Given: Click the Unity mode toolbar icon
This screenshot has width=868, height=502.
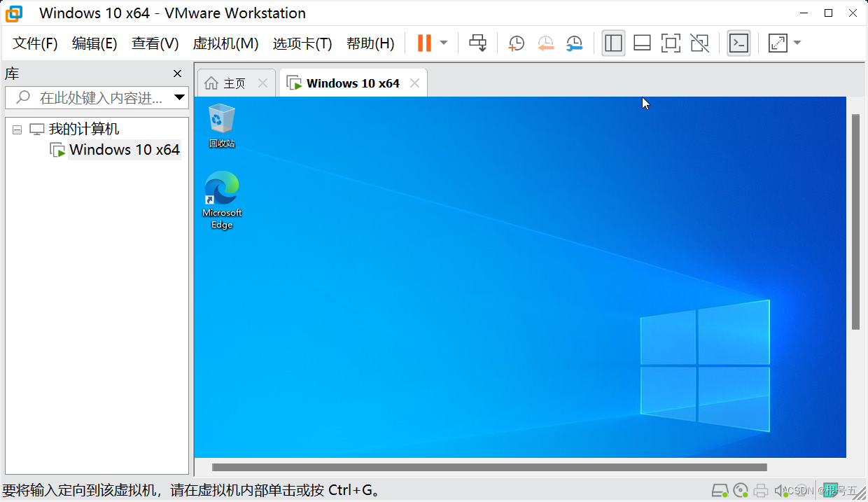Looking at the screenshot, I should click(x=699, y=43).
